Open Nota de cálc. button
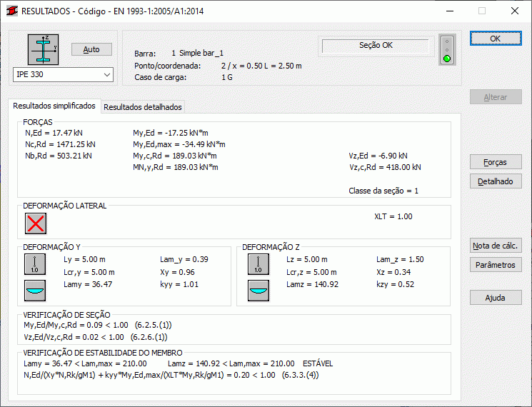The image size is (532, 407). coord(496,246)
